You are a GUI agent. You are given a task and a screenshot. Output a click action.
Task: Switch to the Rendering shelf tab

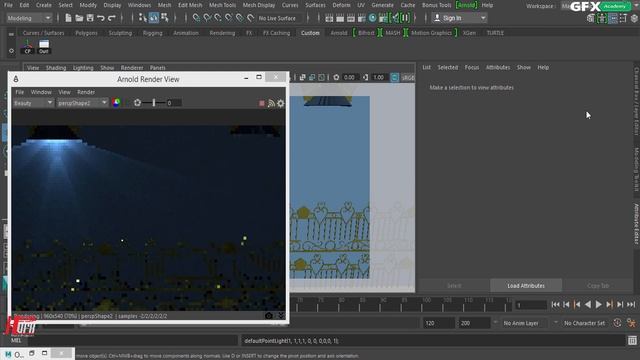[x=222, y=33]
